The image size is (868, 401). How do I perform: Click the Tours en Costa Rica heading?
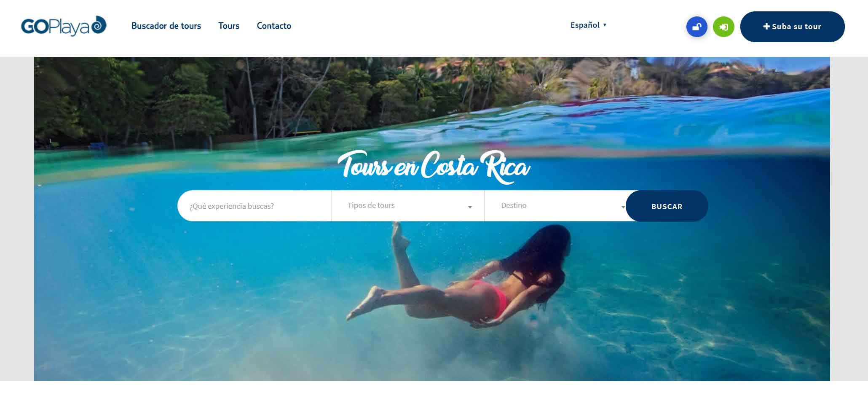point(434,167)
